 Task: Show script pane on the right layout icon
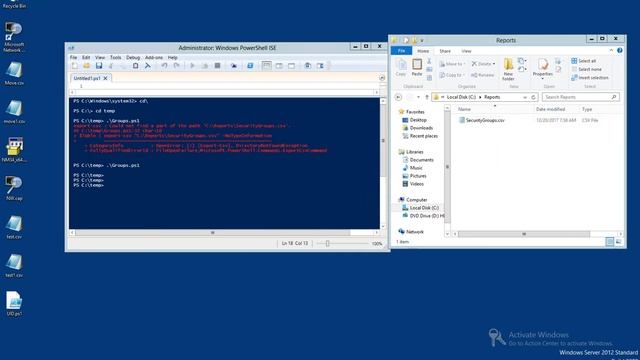coord(279,66)
